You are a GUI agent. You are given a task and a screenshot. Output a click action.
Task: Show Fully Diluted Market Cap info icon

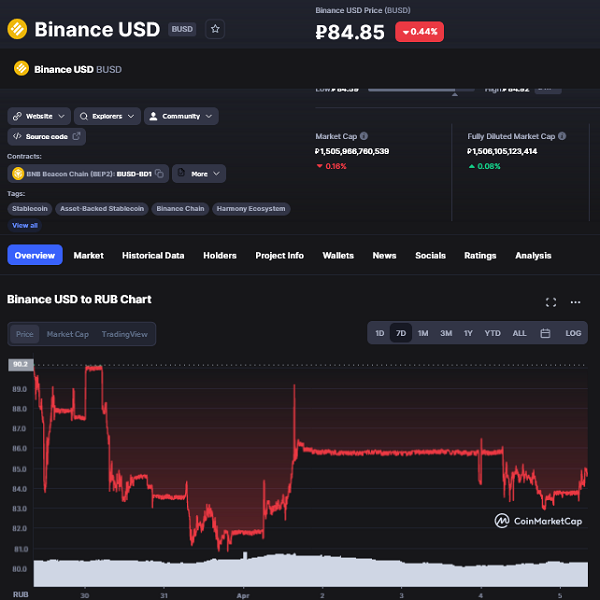tap(562, 136)
